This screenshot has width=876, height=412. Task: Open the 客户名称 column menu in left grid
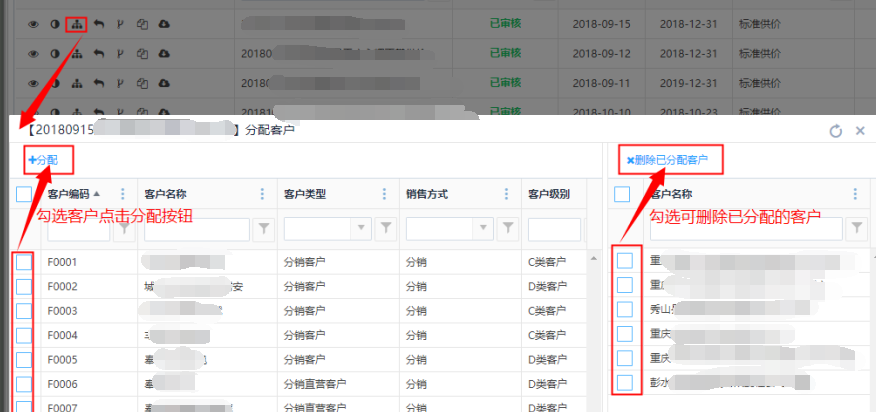coord(263,194)
